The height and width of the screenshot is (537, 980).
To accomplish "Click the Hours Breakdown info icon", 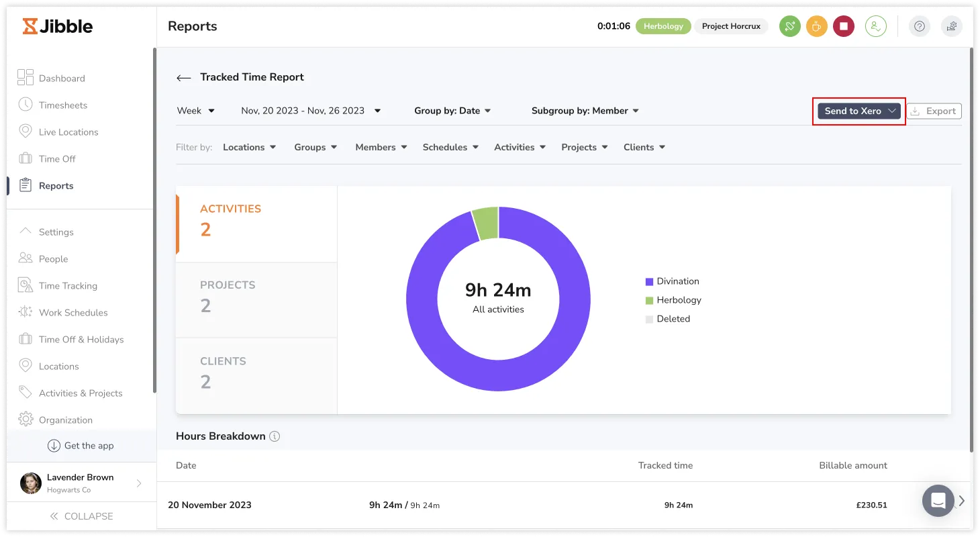I will [x=275, y=436].
